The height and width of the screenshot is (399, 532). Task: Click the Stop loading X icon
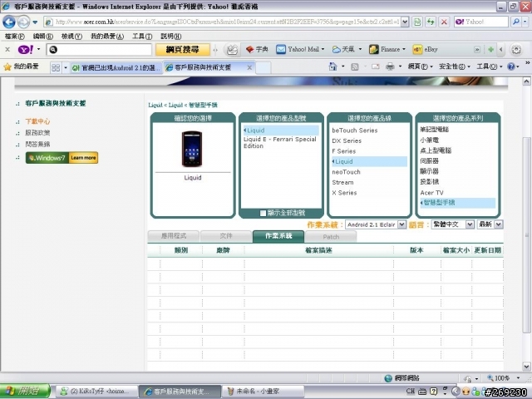(x=444, y=22)
